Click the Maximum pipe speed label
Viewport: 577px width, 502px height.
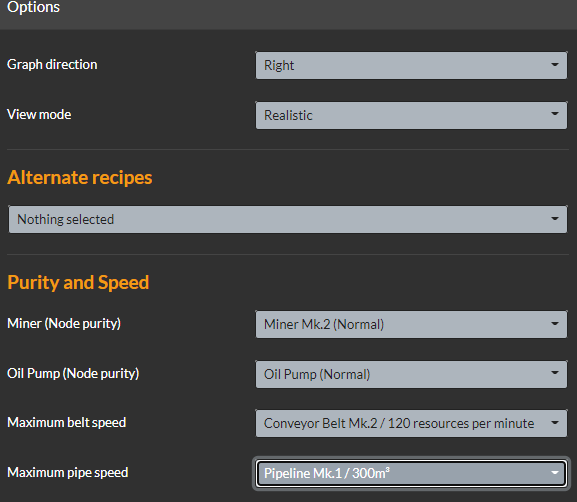tap(68, 473)
